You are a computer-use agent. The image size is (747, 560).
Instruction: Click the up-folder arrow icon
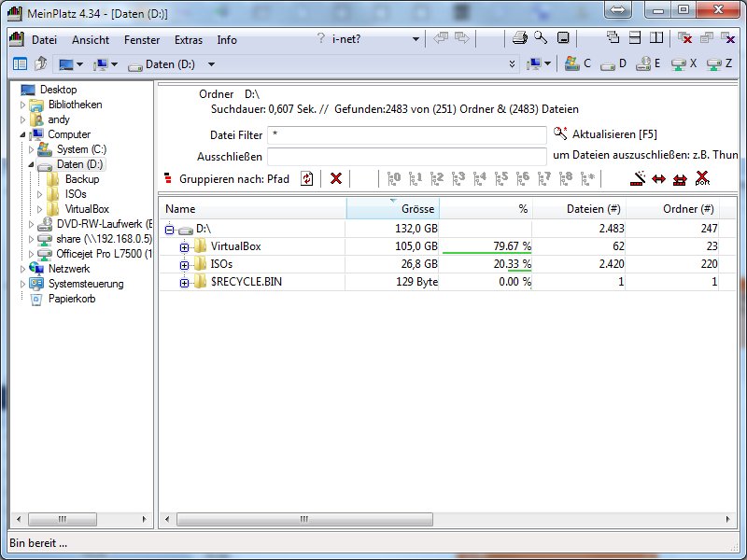coord(40,64)
